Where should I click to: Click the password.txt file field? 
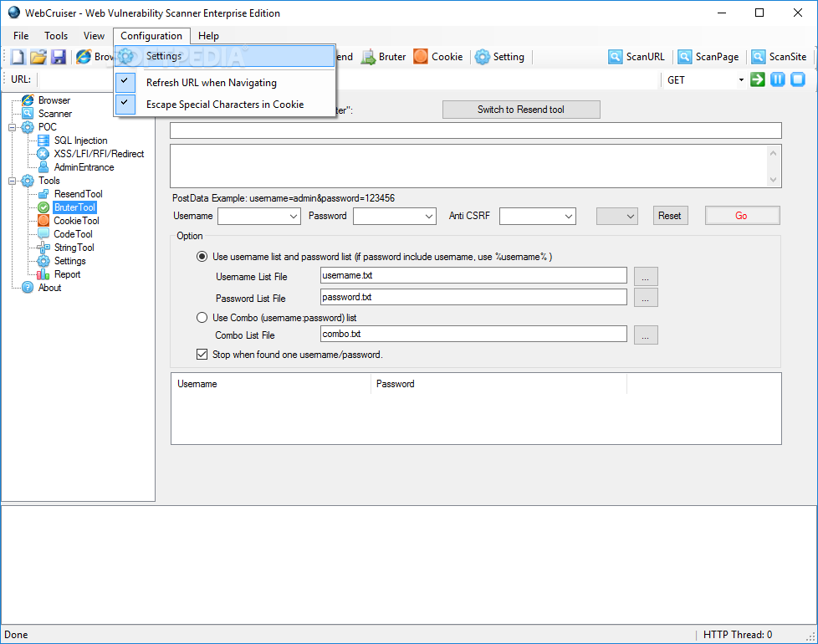click(x=473, y=297)
